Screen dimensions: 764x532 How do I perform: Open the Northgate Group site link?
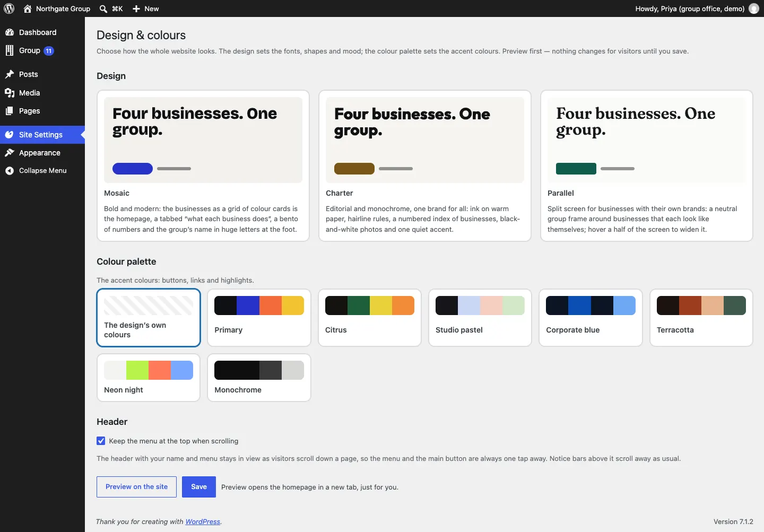(57, 8)
